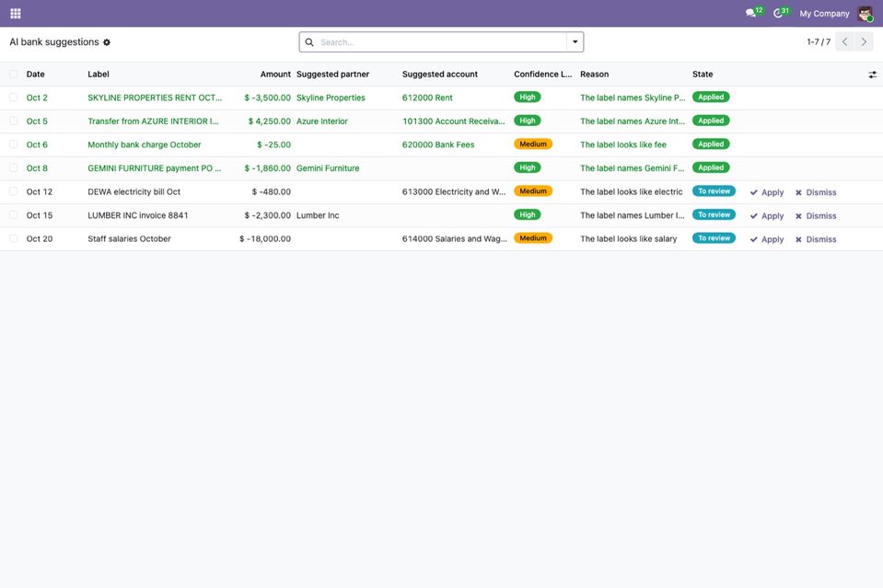Dismiss the LUMBER INC invoice suggestion
The height and width of the screenshot is (588, 883).
[x=816, y=216]
